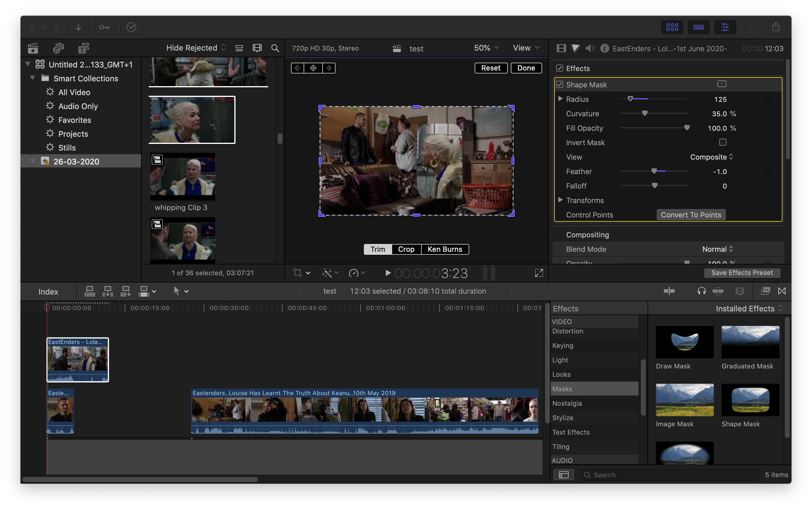Click the search magnifier in the browser
The image size is (812, 509).
click(x=275, y=48)
